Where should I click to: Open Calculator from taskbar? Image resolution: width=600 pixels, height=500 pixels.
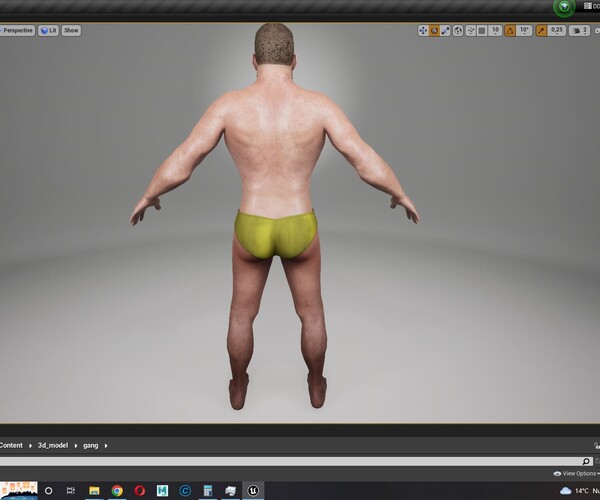208,490
